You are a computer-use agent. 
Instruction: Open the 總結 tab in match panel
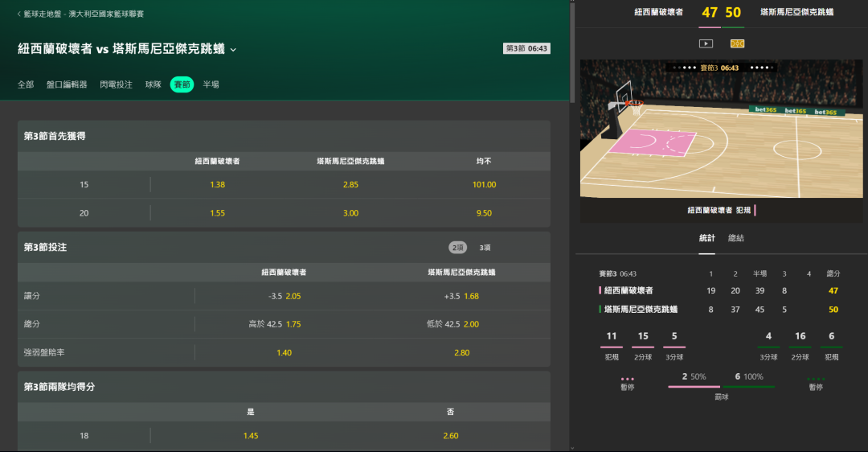[x=735, y=238]
